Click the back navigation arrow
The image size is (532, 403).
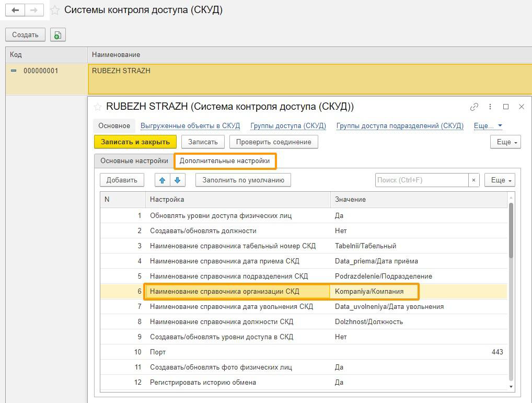(15, 10)
